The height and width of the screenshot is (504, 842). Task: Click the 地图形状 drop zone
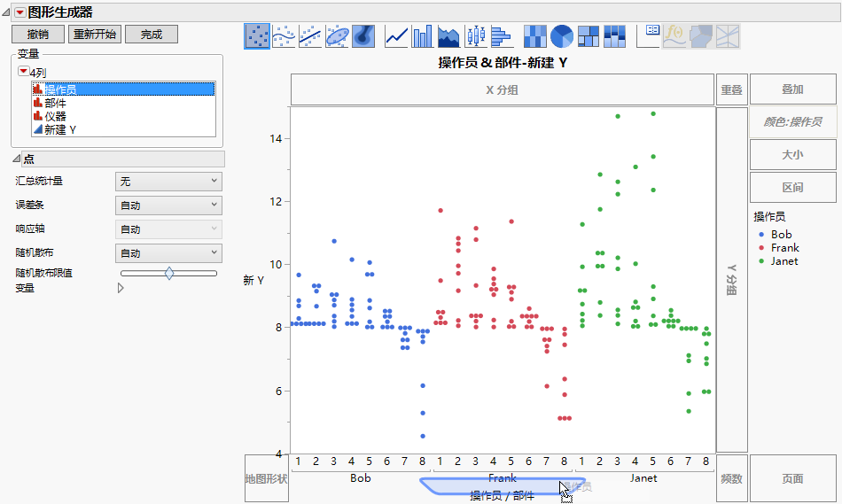point(267,478)
